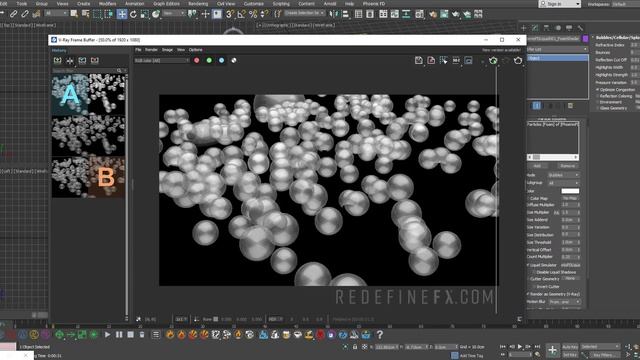Open the Sign In dropdown
Image resolution: width=640 pixels, height=360 pixels.
point(559,4)
